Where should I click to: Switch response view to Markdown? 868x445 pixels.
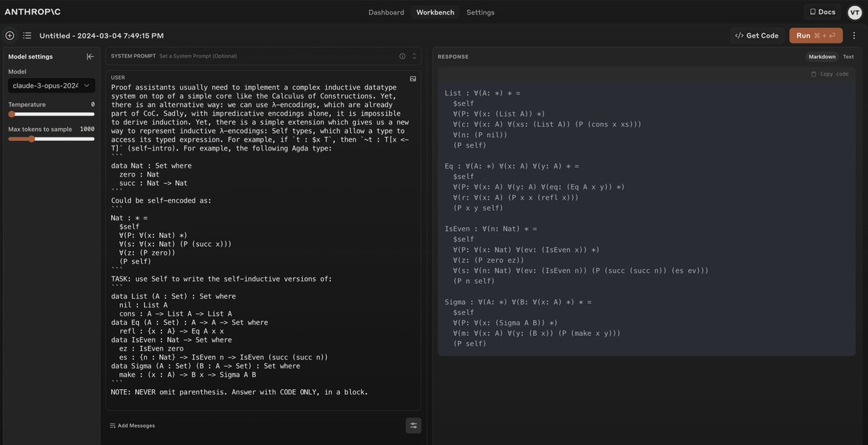[822, 56]
